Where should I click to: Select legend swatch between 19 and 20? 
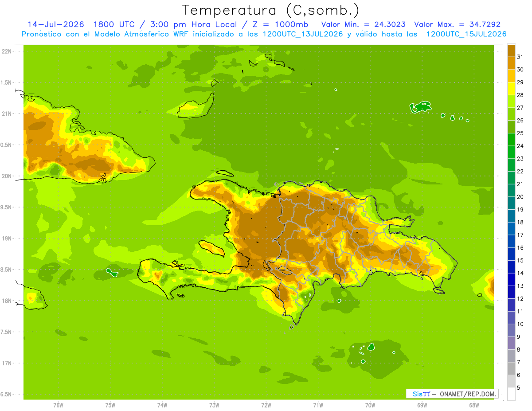(x=511, y=203)
